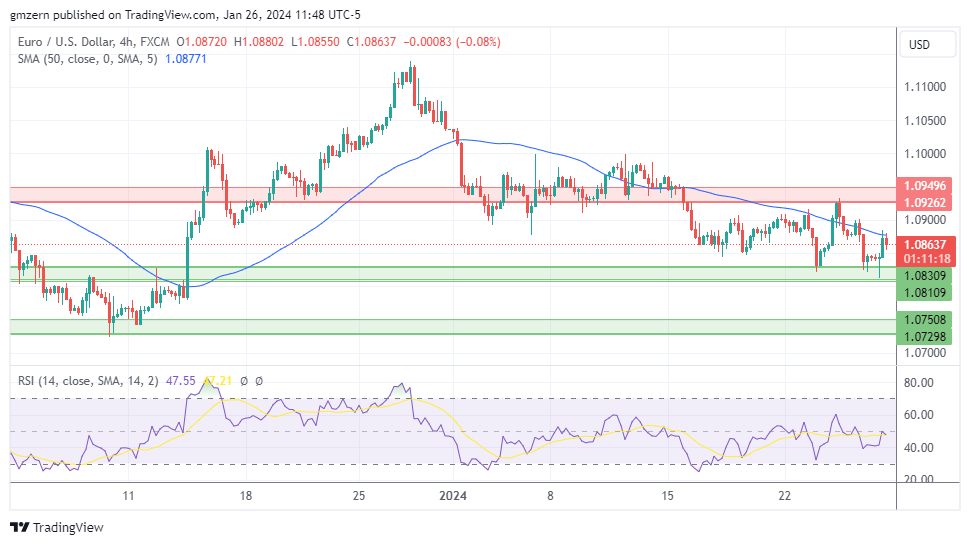Click the 18 date label on time axis
The image size is (970, 545).
pyautogui.click(x=246, y=496)
